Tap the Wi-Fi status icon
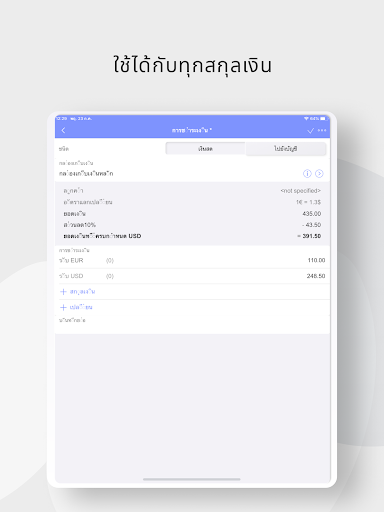Screen dimensions: 384x512 [x=306, y=119]
